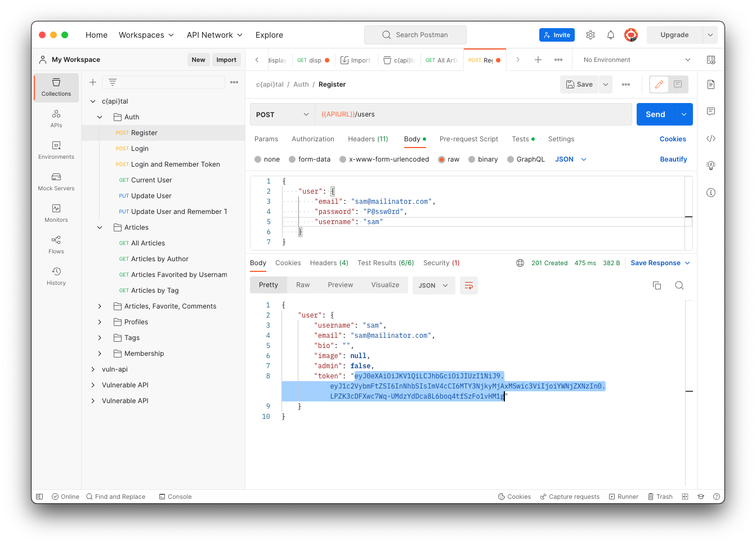The height and width of the screenshot is (545, 756).
Task: Open the Console in status bar
Action: pos(175,497)
